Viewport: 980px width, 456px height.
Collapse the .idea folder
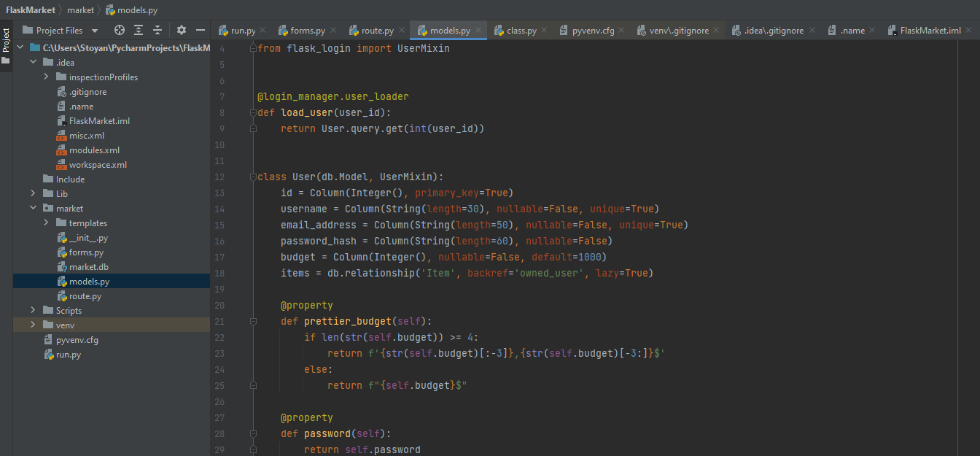click(x=33, y=61)
